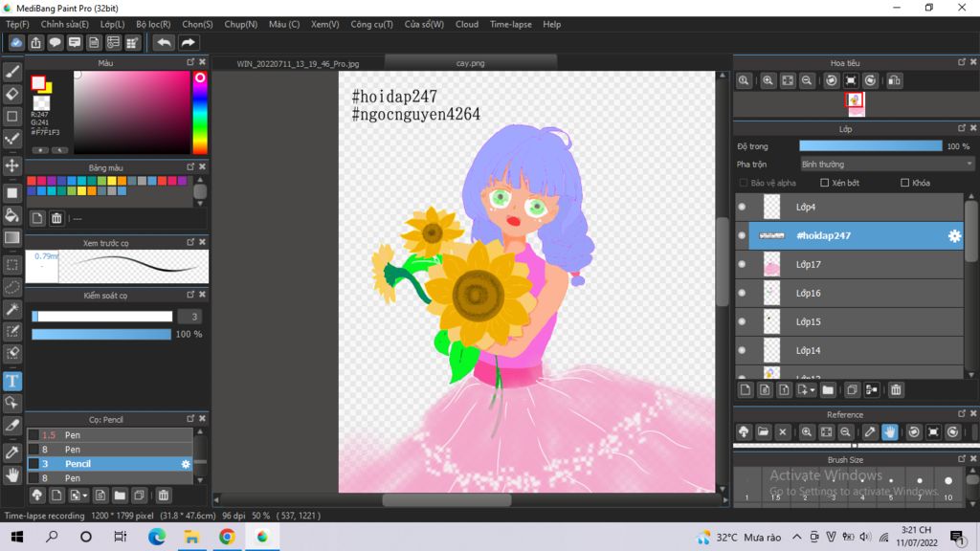Select the Magic Wand tool
980x551 pixels.
click(11, 309)
